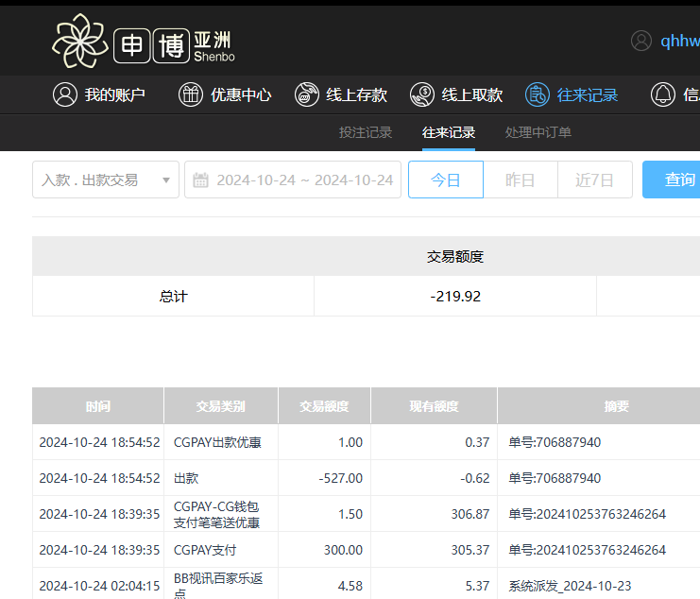
Task: Click the notification bell icon
Action: point(663,94)
